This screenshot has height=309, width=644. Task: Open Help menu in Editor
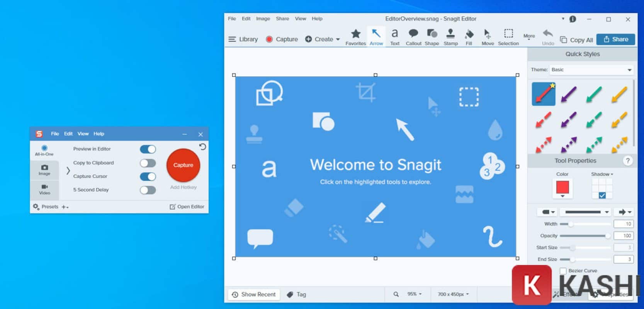pyautogui.click(x=317, y=19)
